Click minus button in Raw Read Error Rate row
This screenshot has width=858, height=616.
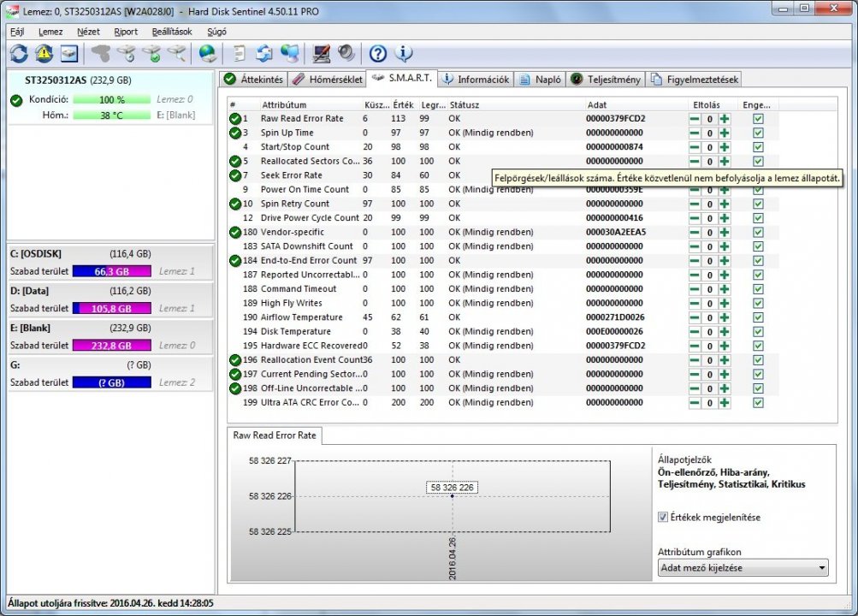point(695,119)
